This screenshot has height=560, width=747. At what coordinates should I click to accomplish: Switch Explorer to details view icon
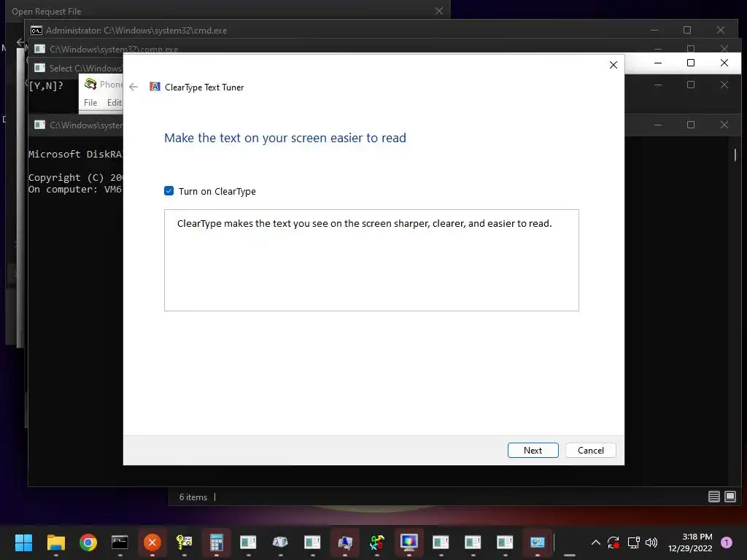click(x=713, y=497)
